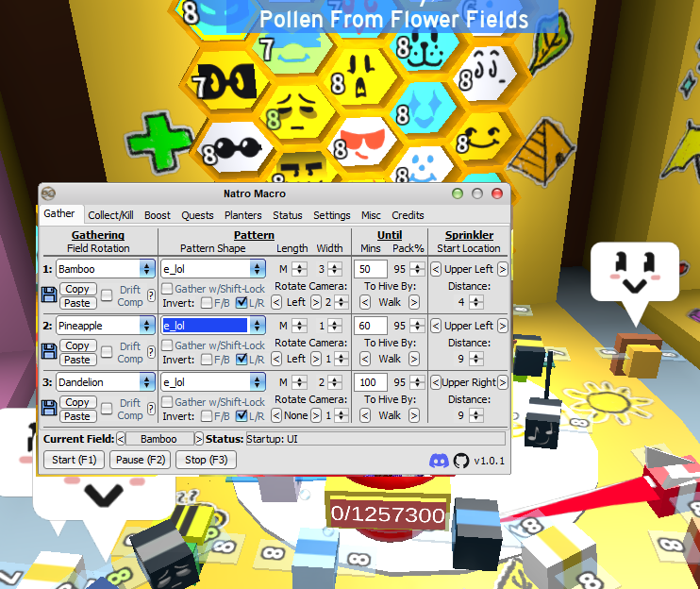Go to previous Current Field

[x=121, y=439]
